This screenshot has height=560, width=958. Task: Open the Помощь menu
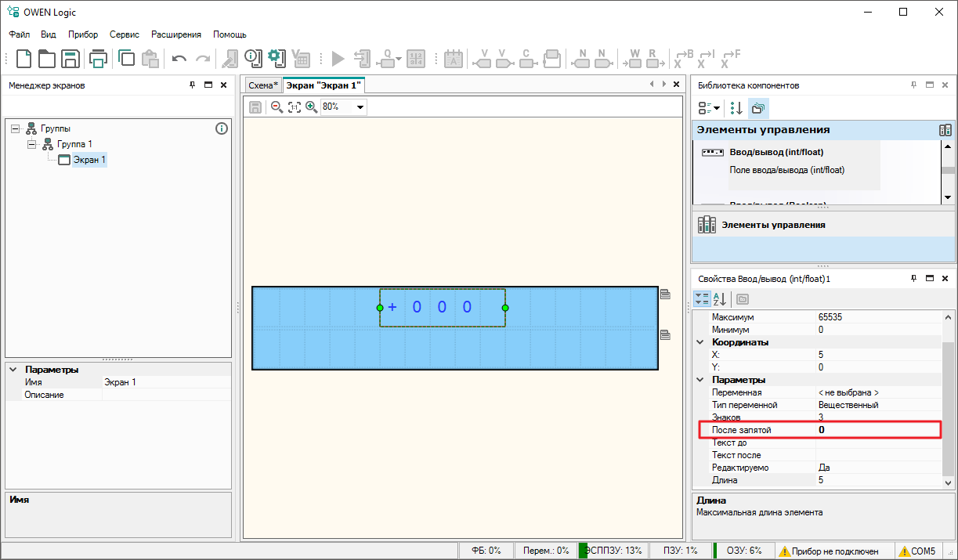pos(230,34)
